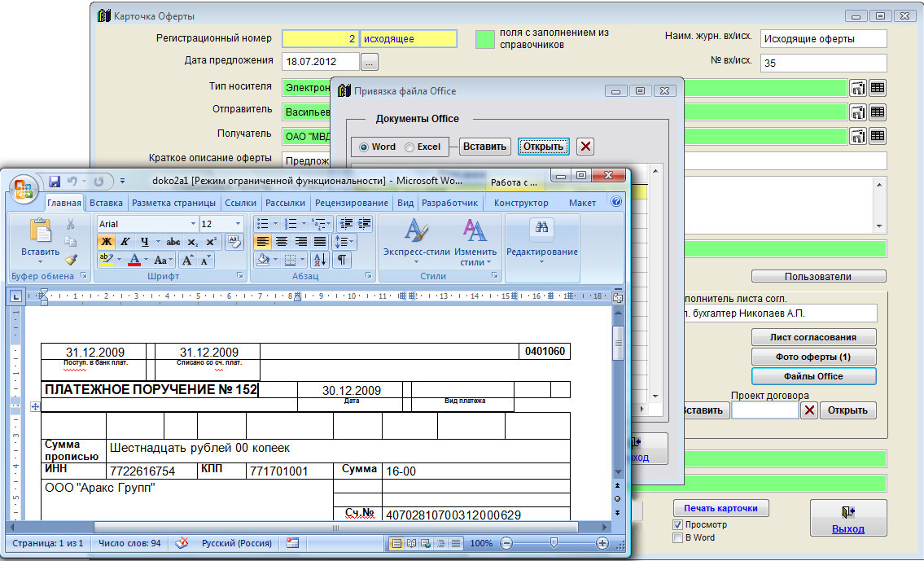
Task: Center-align the paragraph text
Action: pos(282,242)
